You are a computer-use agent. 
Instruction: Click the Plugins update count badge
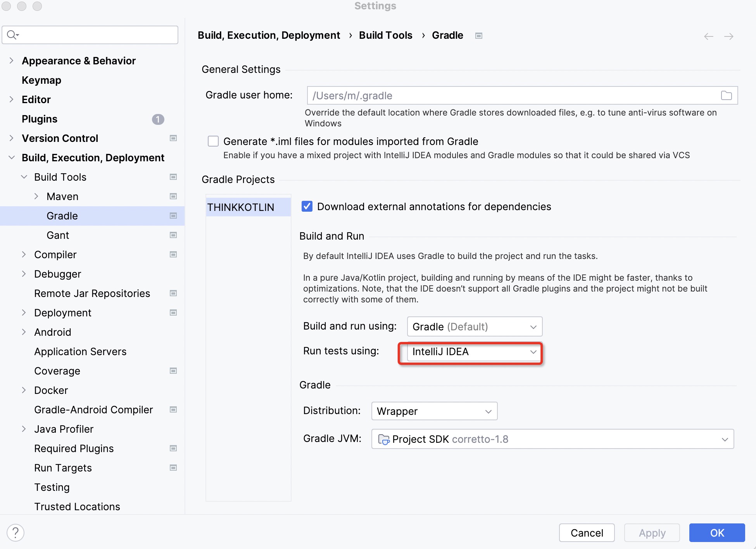(158, 119)
